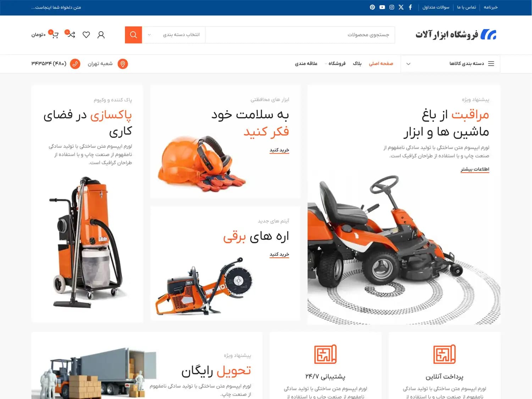Click into the جستجوی محصولات search field
The height and width of the screenshot is (399, 532).
(x=300, y=35)
